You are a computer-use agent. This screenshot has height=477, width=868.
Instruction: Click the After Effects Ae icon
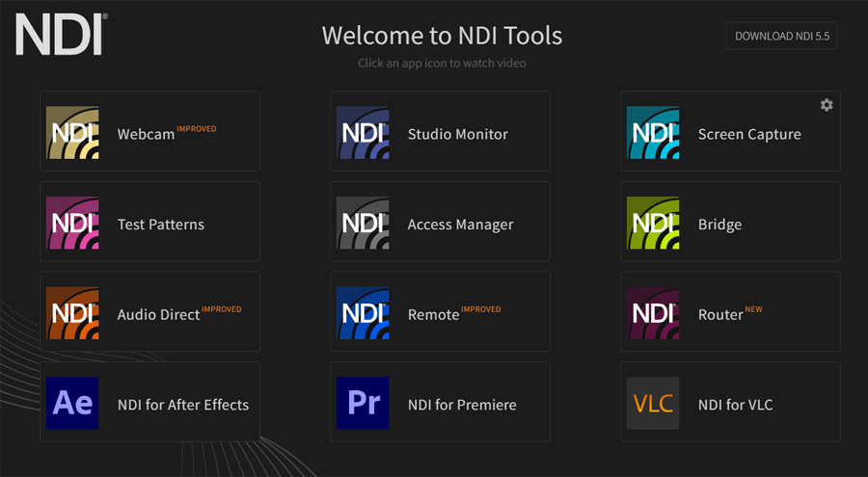pos(72,404)
